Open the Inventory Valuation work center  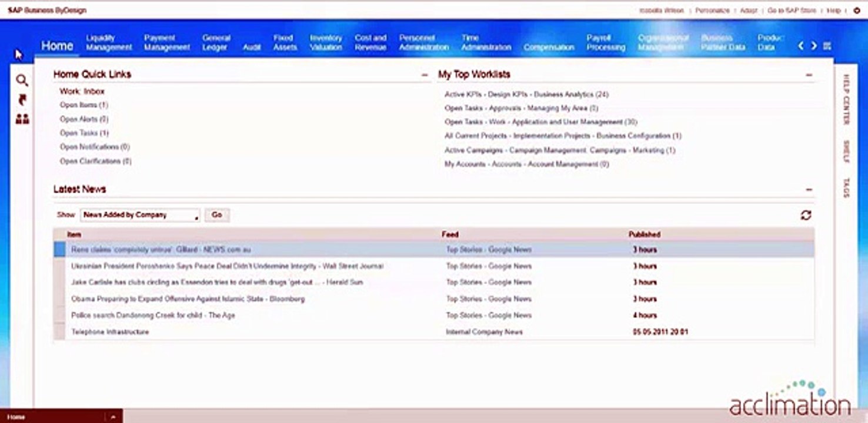coord(326,42)
